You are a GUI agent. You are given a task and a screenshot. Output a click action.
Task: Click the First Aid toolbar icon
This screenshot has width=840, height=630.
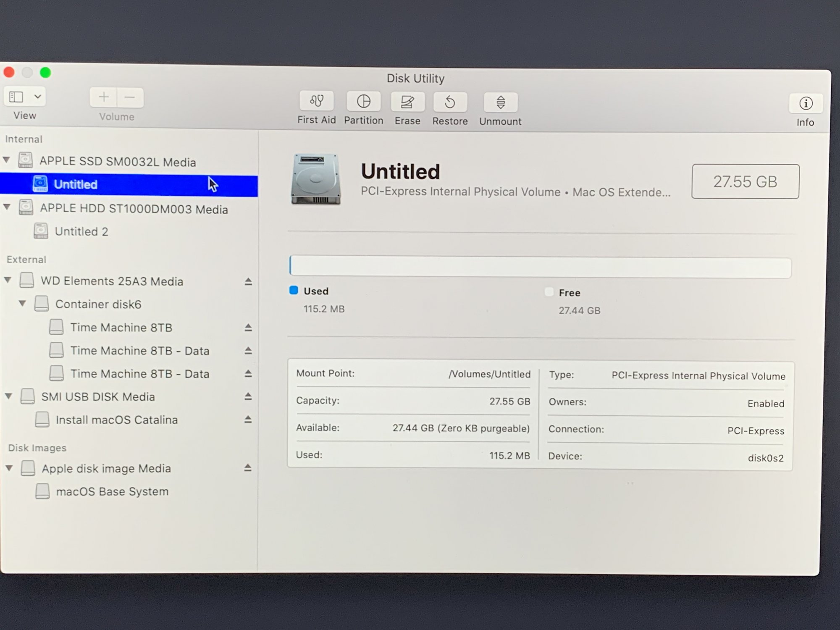tap(316, 101)
